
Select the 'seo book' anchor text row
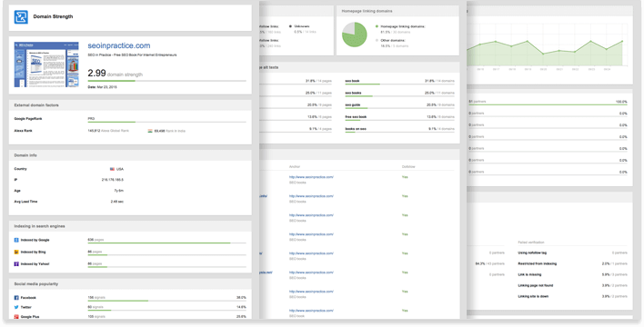click(x=399, y=82)
